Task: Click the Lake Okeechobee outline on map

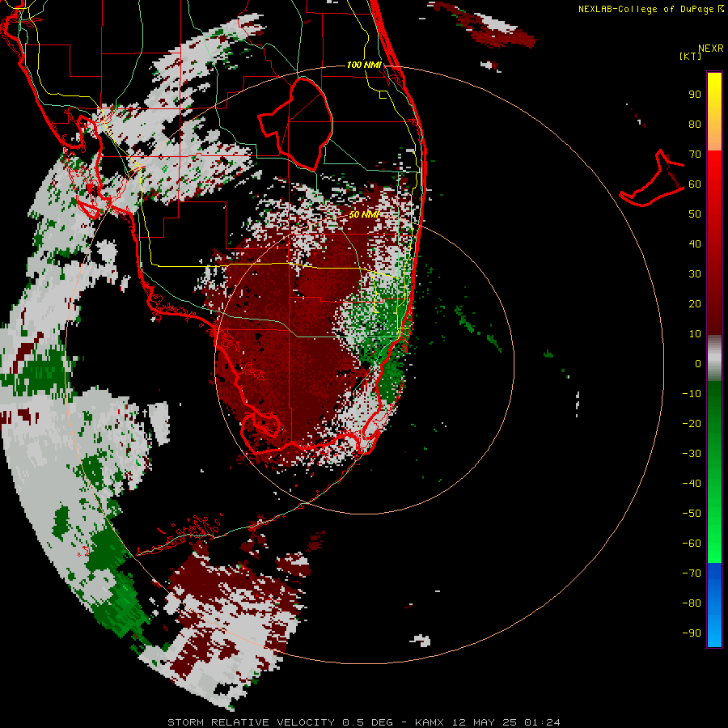Action: point(297,123)
